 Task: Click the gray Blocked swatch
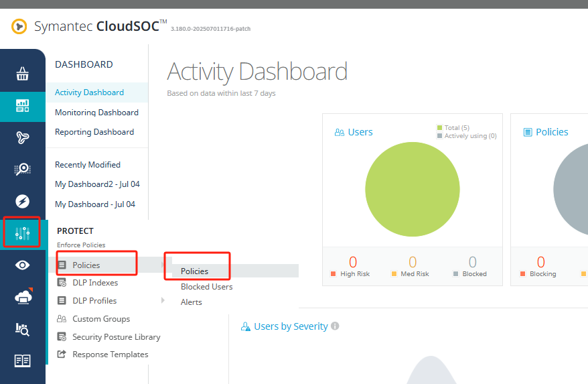(x=455, y=273)
